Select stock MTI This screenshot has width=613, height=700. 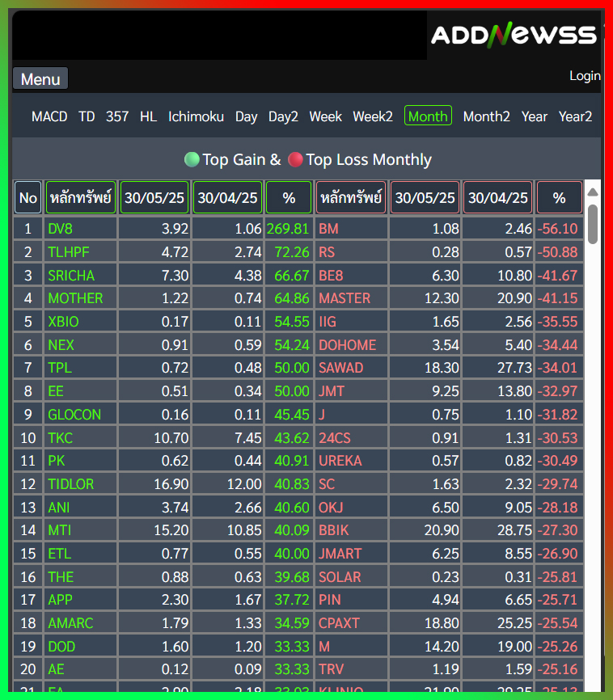(x=59, y=530)
